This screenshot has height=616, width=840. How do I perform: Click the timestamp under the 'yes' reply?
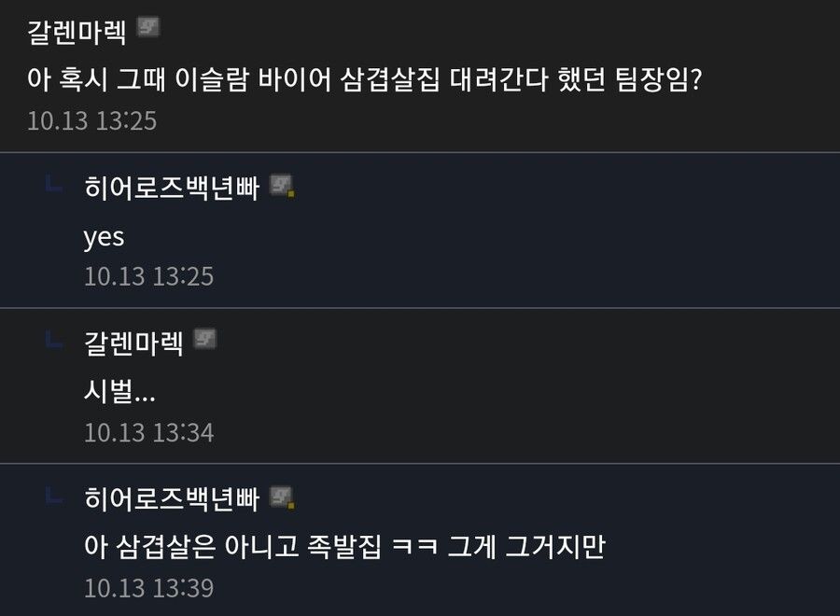click(148, 277)
